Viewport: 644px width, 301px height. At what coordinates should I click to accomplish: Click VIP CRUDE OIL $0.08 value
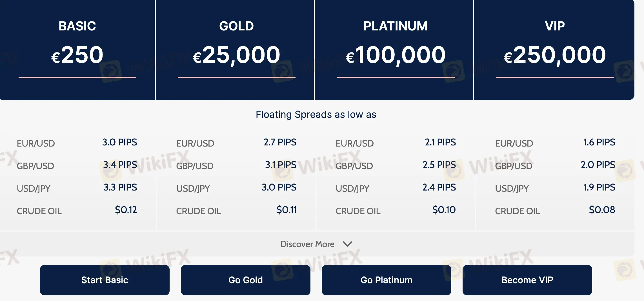pos(602,210)
